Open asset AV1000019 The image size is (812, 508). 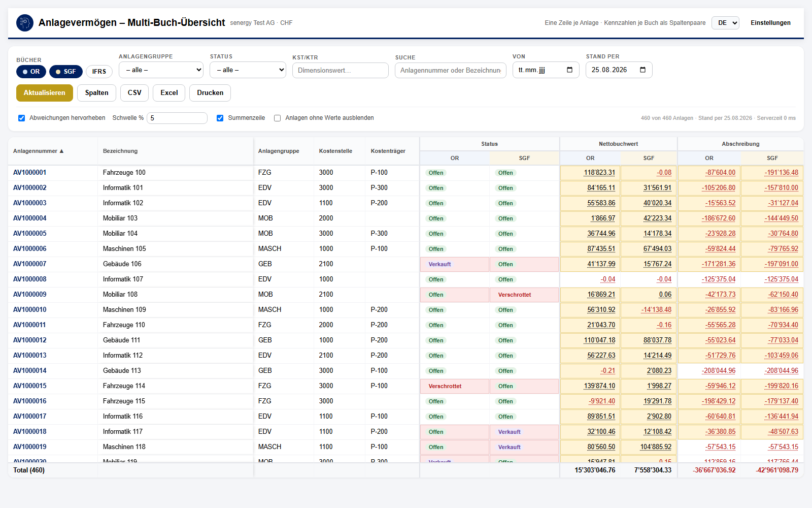[30, 447]
